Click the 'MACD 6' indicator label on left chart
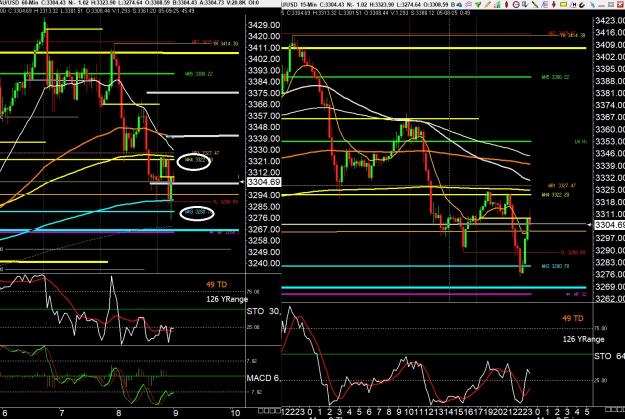Screen dimensions: 625x419 coord(263,378)
